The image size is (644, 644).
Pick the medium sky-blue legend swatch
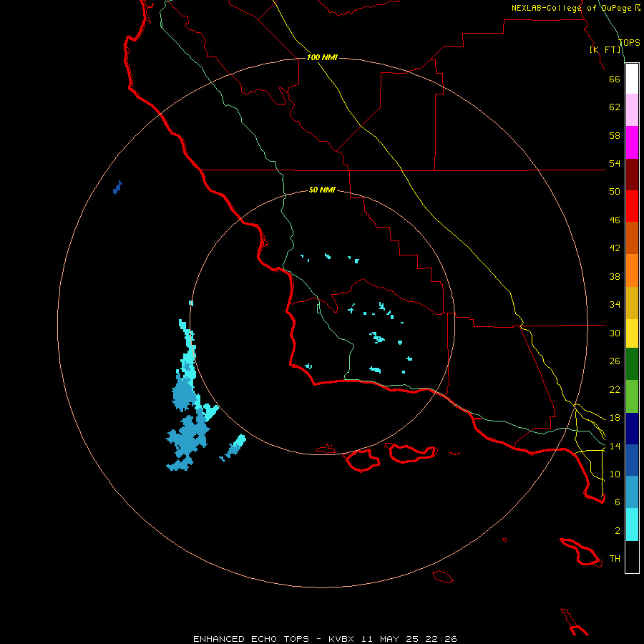tap(632, 492)
